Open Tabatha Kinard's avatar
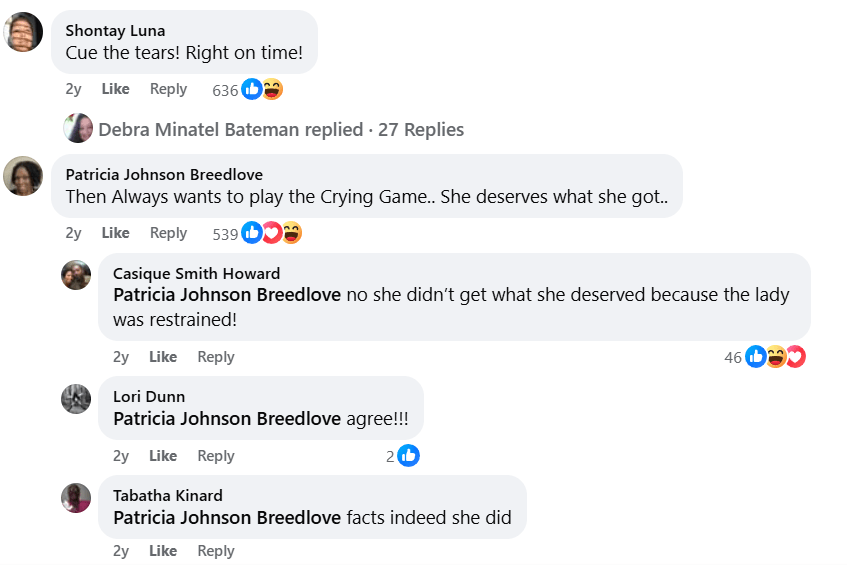This screenshot has height=565, width=847. [x=76, y=498]
